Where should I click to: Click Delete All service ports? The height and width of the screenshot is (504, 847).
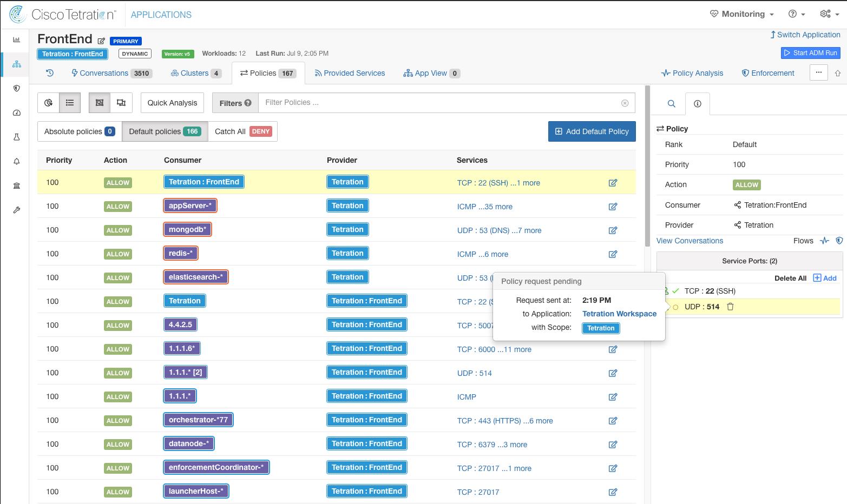790,278
